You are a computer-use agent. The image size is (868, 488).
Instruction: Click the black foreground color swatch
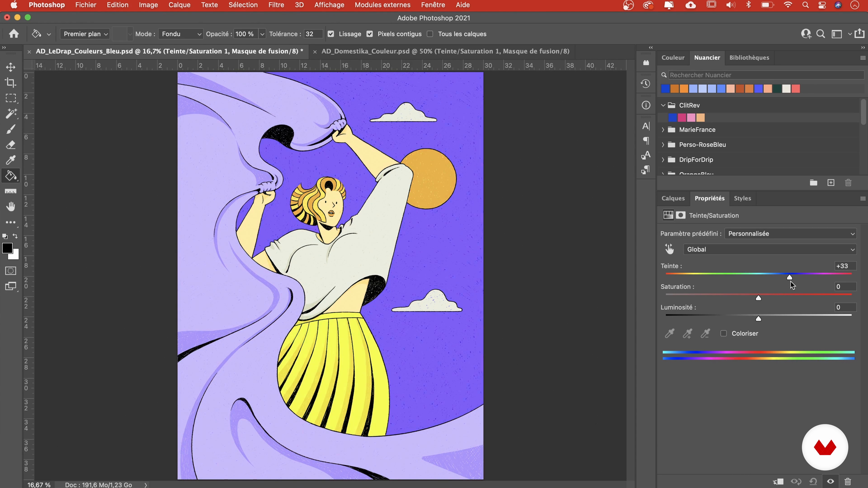(7, 248)
